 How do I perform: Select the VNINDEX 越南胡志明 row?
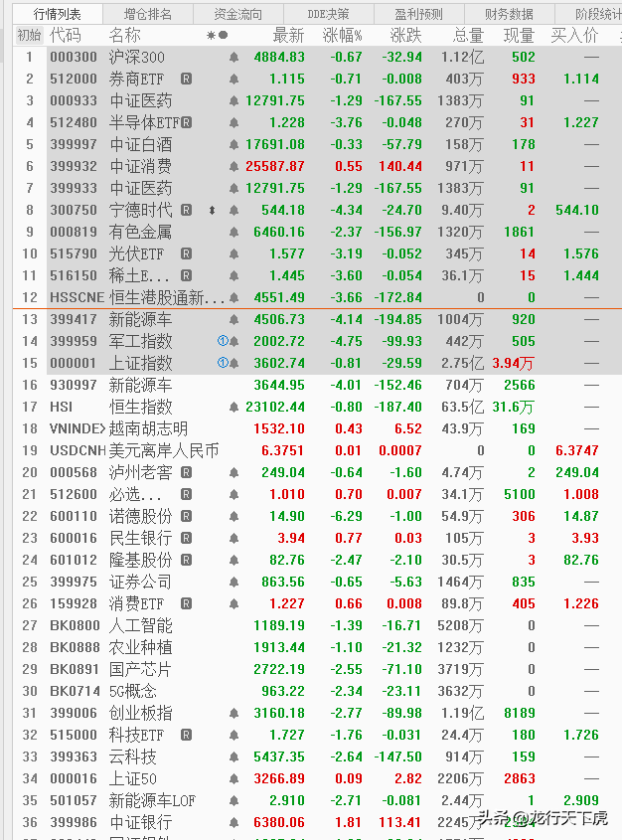(317, 428)
